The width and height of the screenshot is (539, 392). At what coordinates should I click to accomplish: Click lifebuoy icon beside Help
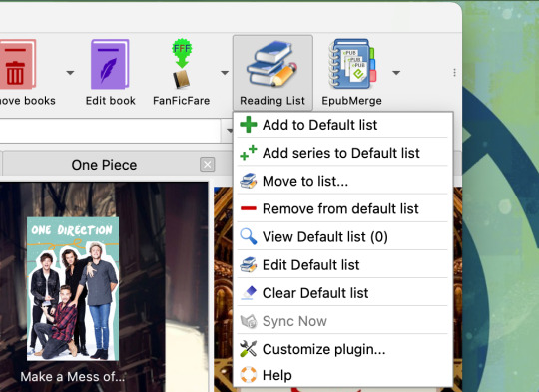[249, 375]
